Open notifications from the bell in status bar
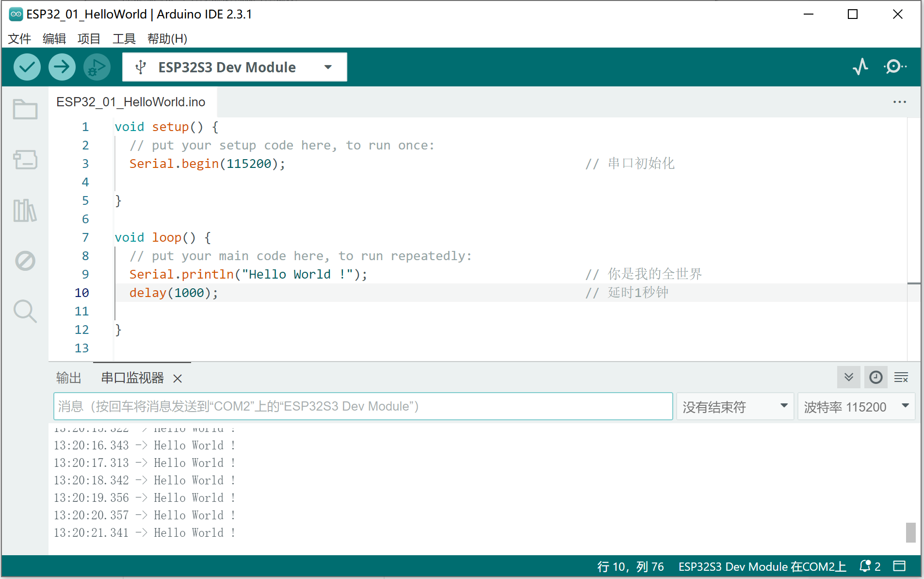 [865, 566]
